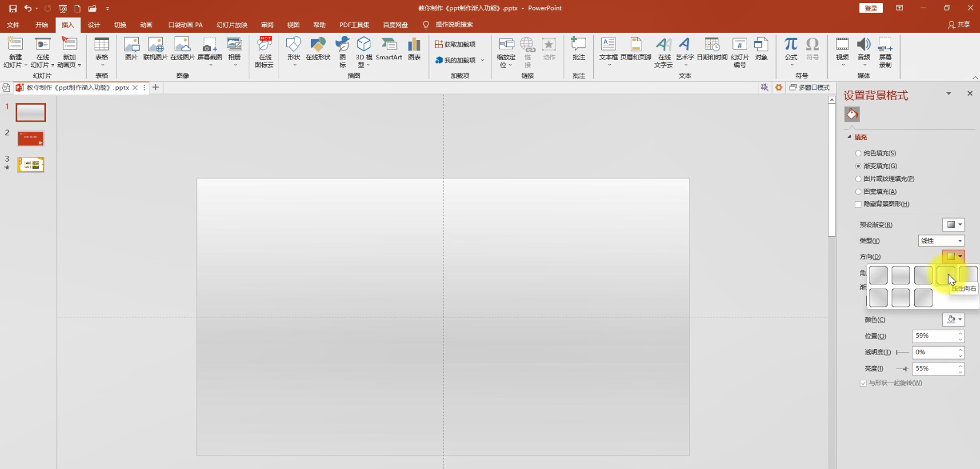980x469 pixels.
Task: Open the 在线图标云 icon cloud
Action: point(265,52)
